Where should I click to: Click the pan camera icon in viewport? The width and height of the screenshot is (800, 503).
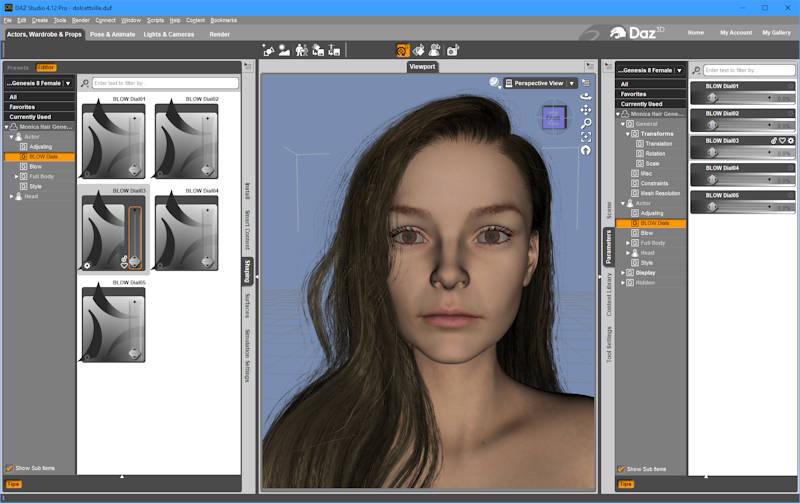pos(586,110)
